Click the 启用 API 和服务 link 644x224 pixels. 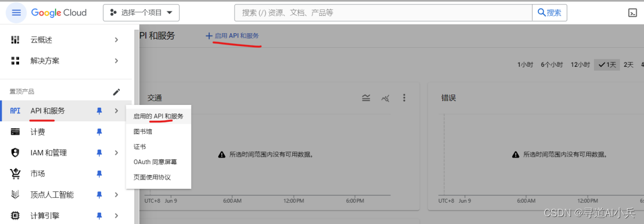pos(232,36)
